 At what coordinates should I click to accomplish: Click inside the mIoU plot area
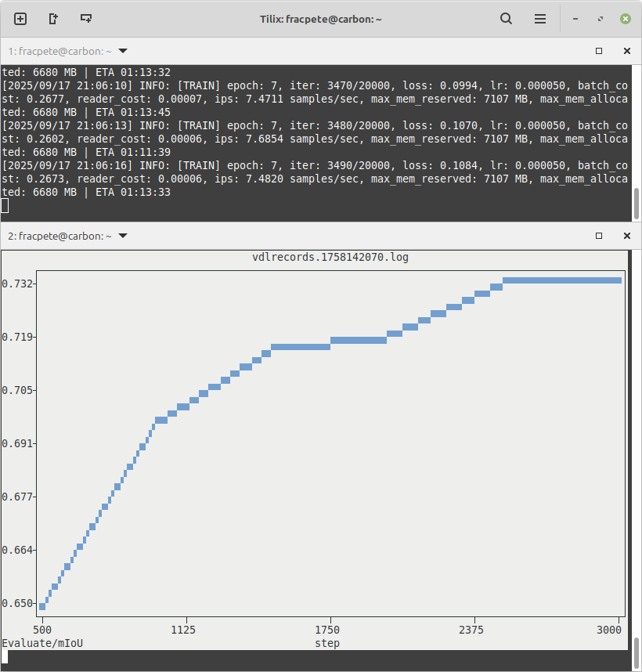pos(329,470)
